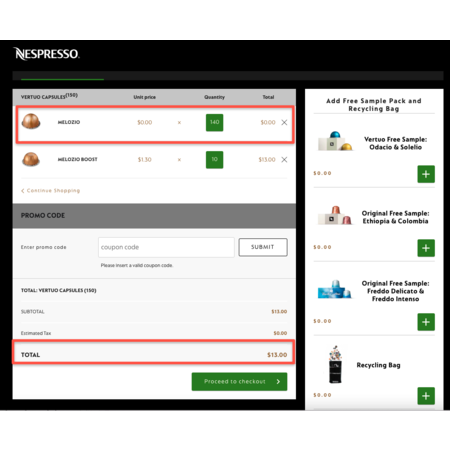Open the Freddo sample pack image
Viewport: 450px width, 450px height.
(335, 289)
